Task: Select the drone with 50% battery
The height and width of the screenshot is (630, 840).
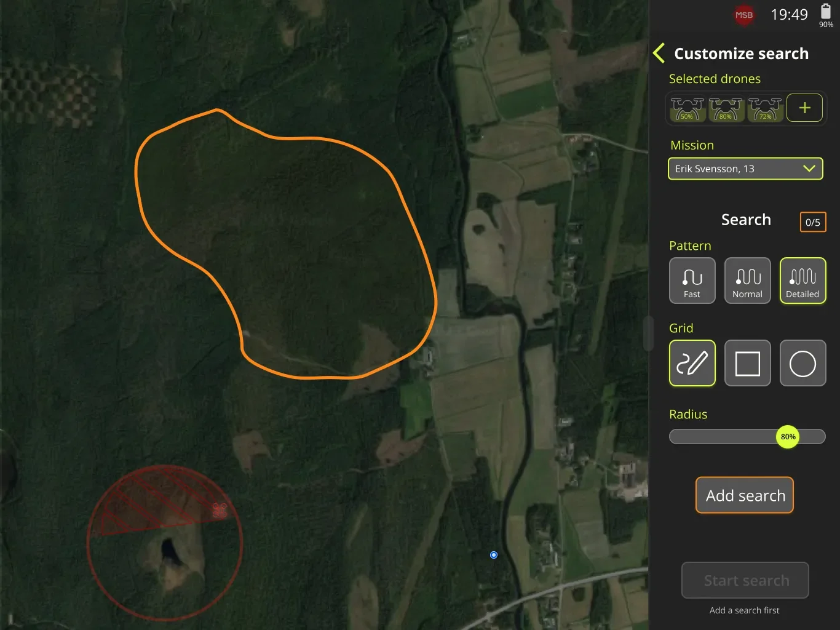Action: pyautogui.click(x=687, y=109)
